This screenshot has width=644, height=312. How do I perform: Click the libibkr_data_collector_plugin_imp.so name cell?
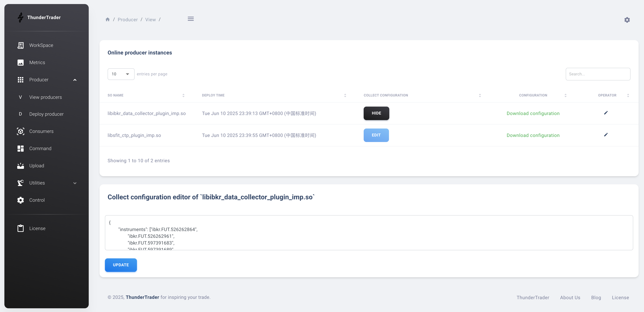tap(147, 114)
